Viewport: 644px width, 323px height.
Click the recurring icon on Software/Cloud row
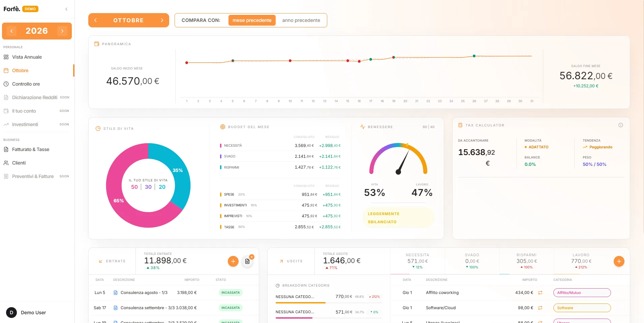[540, 308]
